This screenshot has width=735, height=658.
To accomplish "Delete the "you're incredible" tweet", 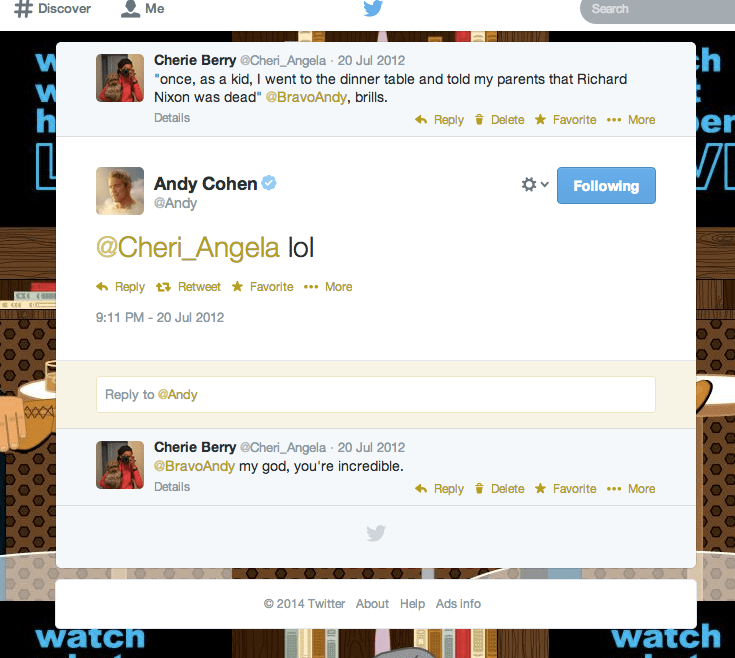I will point(499,489).
